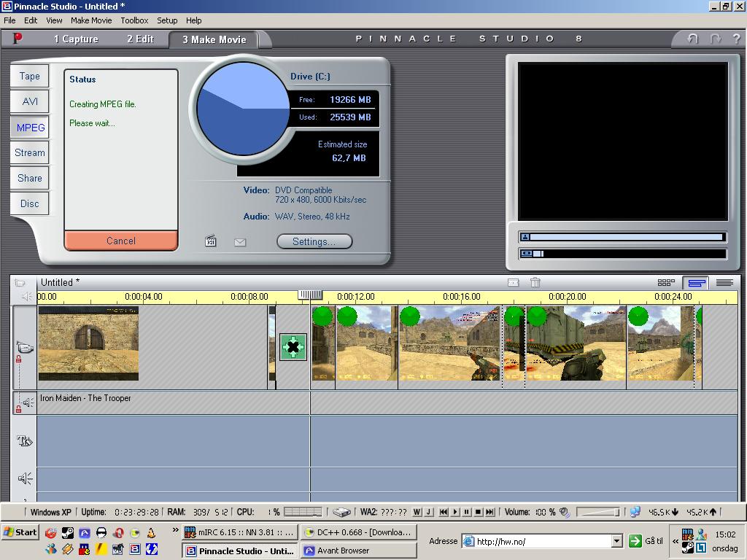The image size is (747, 560).
Task: Toggle lock on the video track
Action: tap(18, 359)
